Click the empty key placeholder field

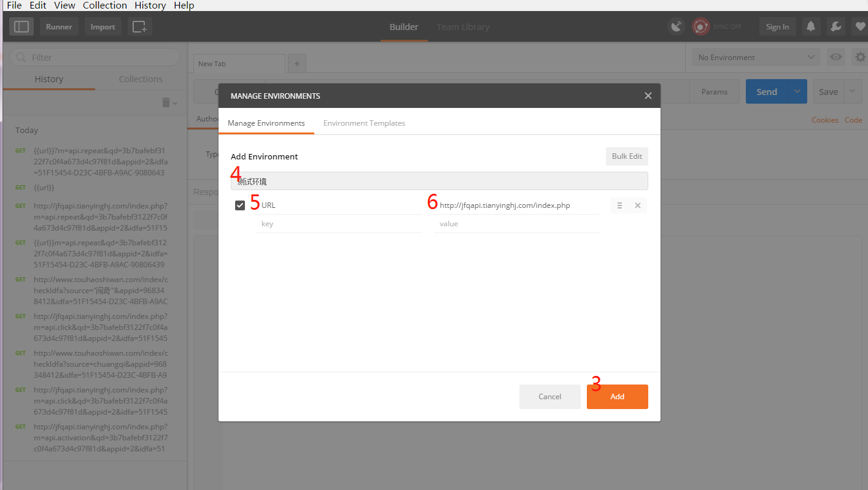[338, 224]
